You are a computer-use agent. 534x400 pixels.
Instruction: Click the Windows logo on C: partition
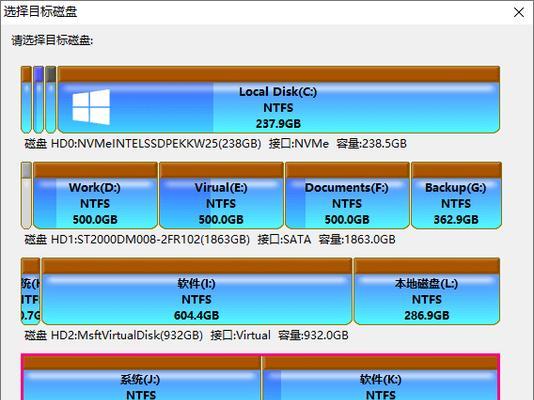click(x=91, y=107)
